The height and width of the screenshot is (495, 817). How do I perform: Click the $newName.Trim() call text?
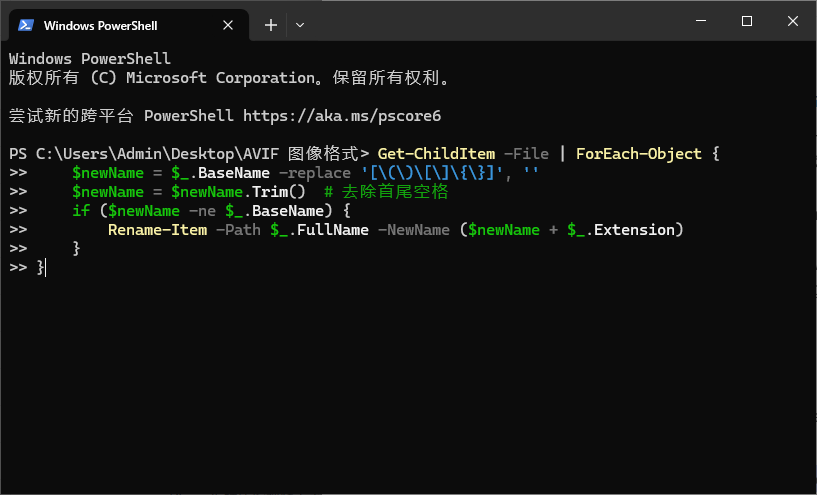click(238, 192)
